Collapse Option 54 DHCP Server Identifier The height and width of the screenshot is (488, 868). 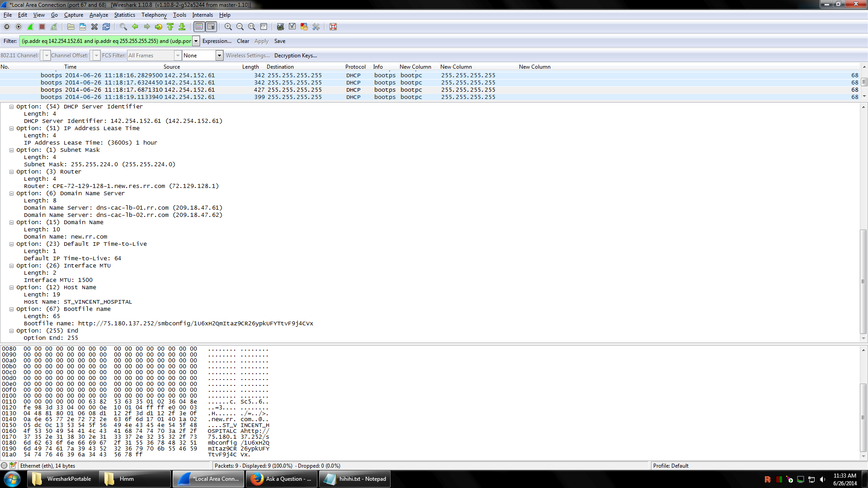coord(12,107)
